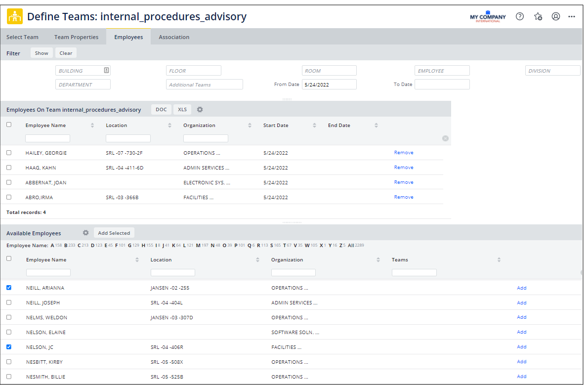Image resolution: width=588 pixels, height=385 pixels.
Task: Remove HAAG, KAHN from the team
Action: [404, 168]
